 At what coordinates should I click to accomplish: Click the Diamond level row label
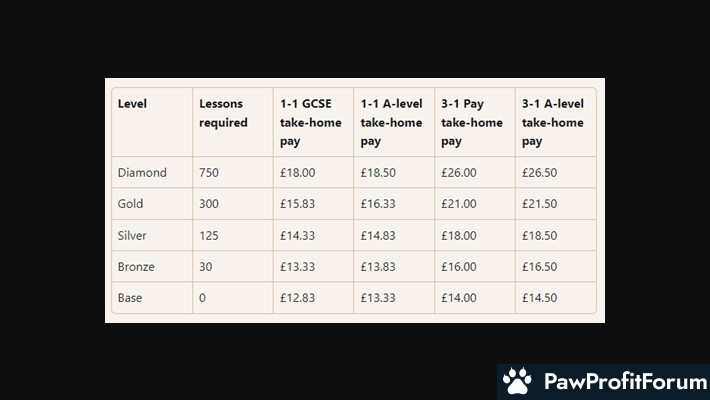(x=142, y=173)
